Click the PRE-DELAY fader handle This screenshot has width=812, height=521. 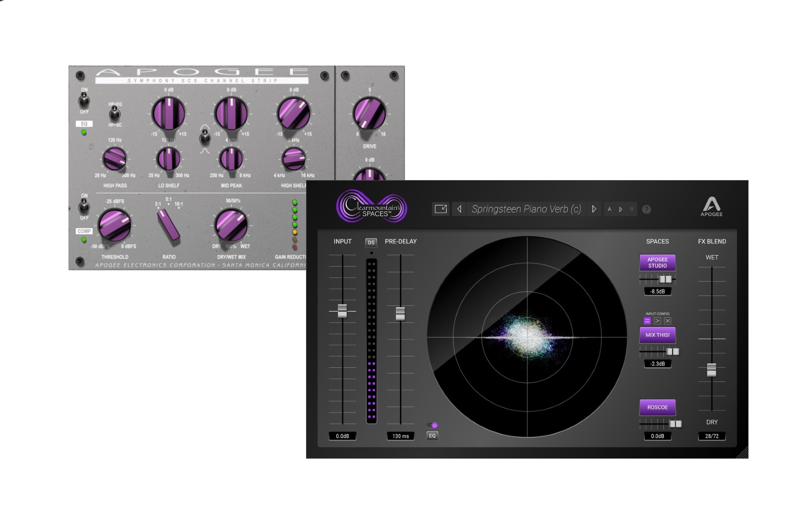coord(400,314)
